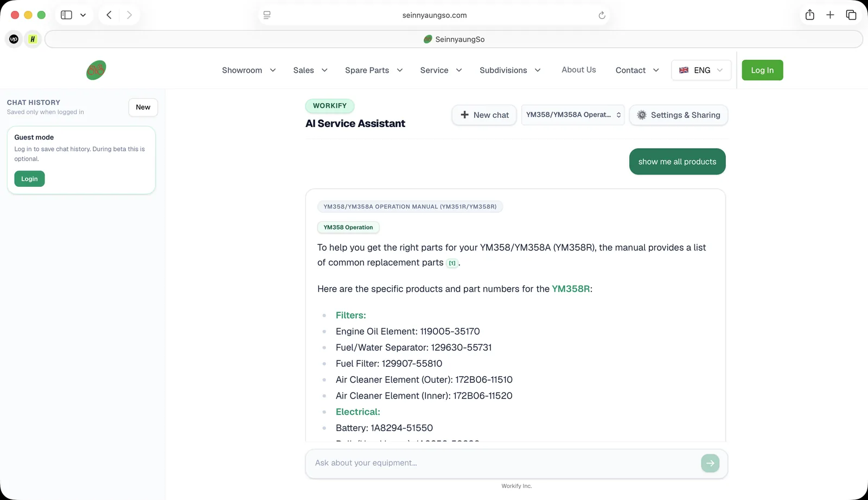Expand the Showroom menu
The image size is (868, 500).
point(248,70)
